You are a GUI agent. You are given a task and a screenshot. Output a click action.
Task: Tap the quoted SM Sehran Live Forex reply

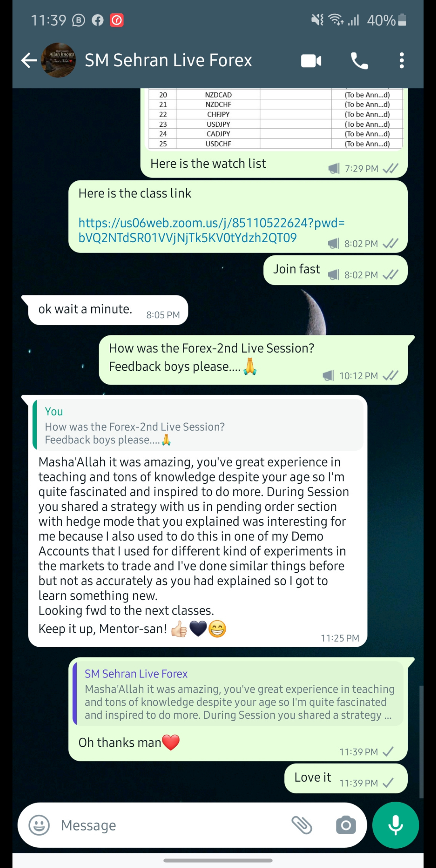coord(238,694)
